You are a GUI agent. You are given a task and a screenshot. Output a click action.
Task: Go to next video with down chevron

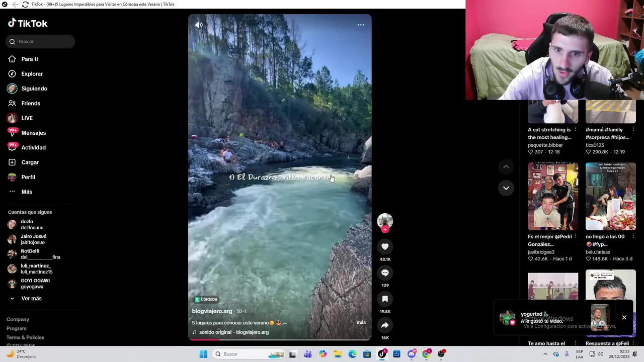pyautogui.click(x=506, y=188)
